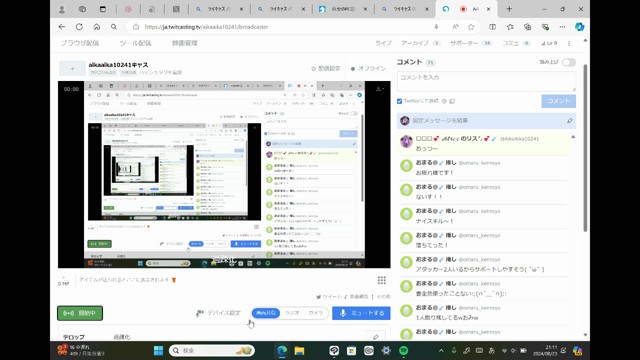Toggle the 読み上げ read-aloud switch

point(569,62)
